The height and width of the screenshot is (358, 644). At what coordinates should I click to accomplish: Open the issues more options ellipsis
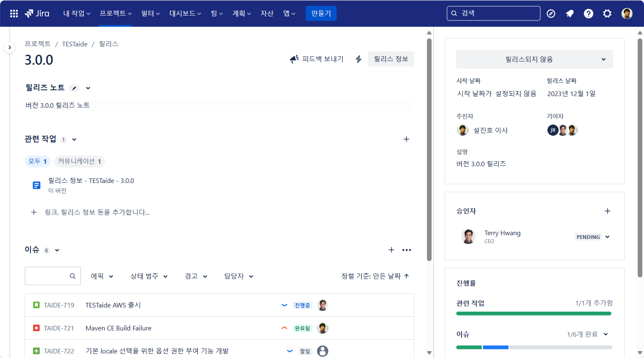406,250
